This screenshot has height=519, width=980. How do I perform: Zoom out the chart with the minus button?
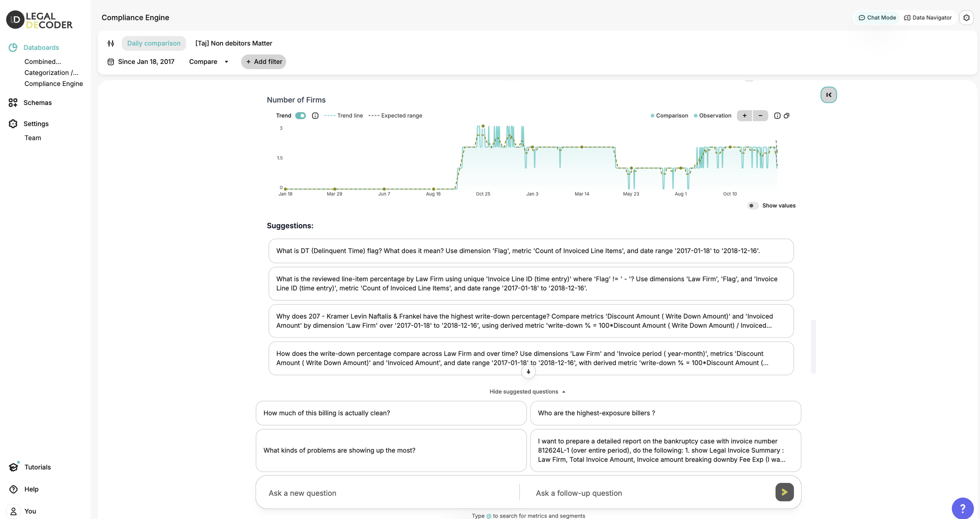point(760,116)
